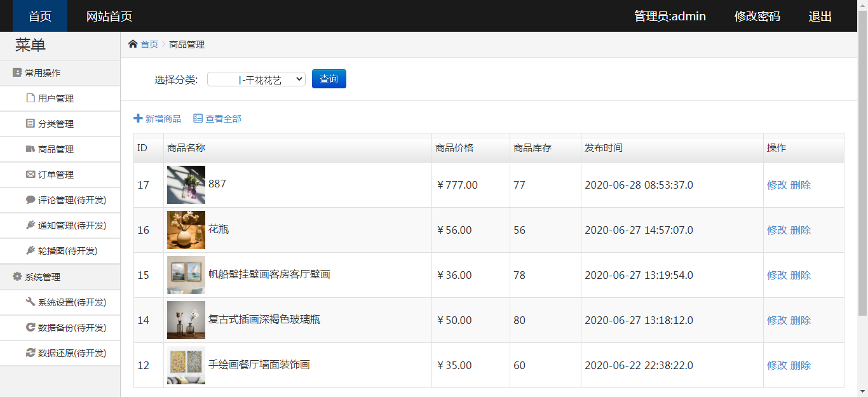Click the 用户管理 document icon

[x=31, y=98]
